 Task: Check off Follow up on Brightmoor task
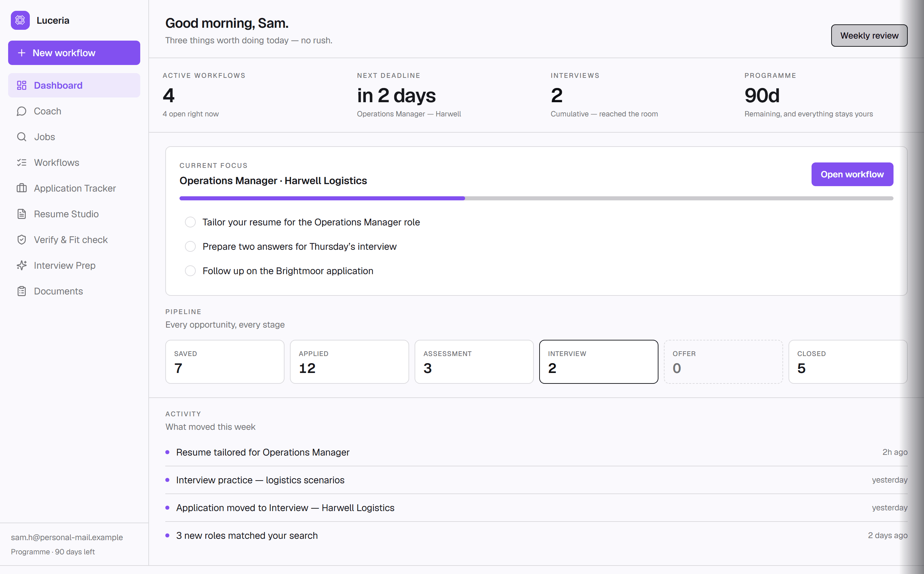click(190, 271)
